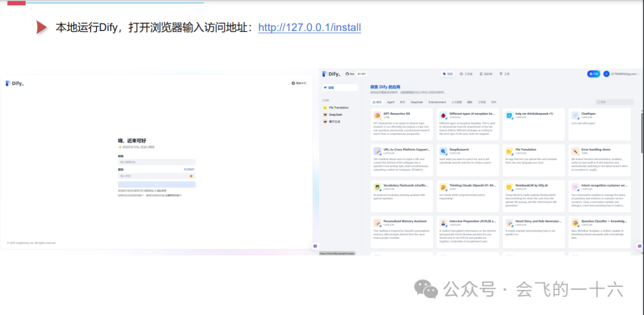Click the DeepResearch magnifier icon
Viewport: 644px width, 315px height.
(443, 151)
